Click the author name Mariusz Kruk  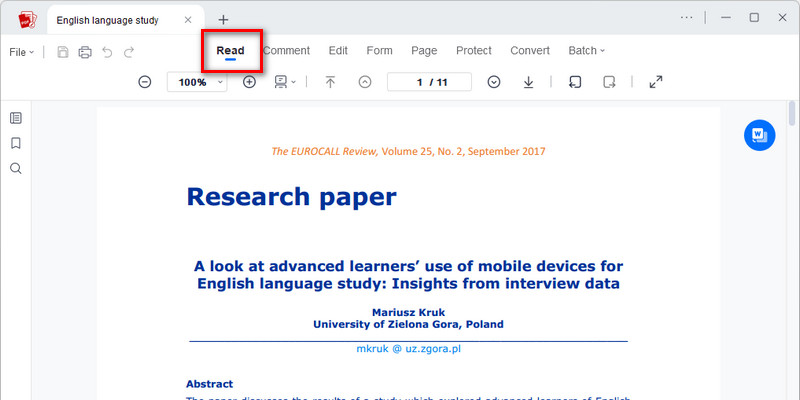[x=408, y=312]
